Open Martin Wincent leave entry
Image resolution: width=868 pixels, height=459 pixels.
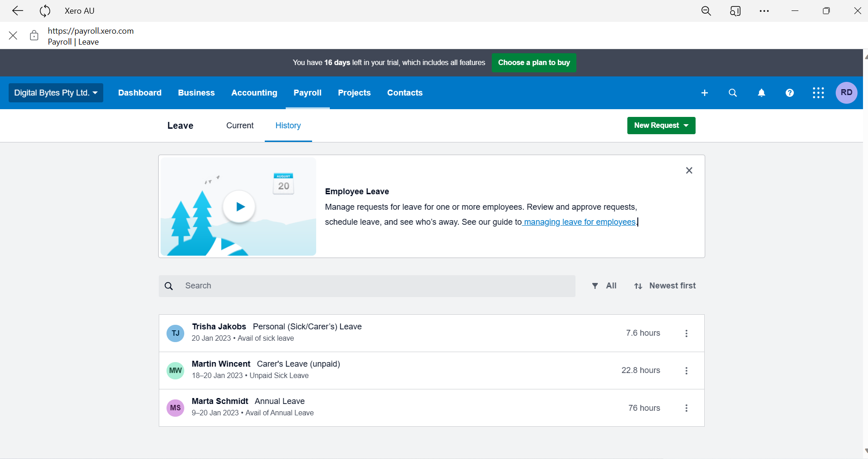(432, 371)
